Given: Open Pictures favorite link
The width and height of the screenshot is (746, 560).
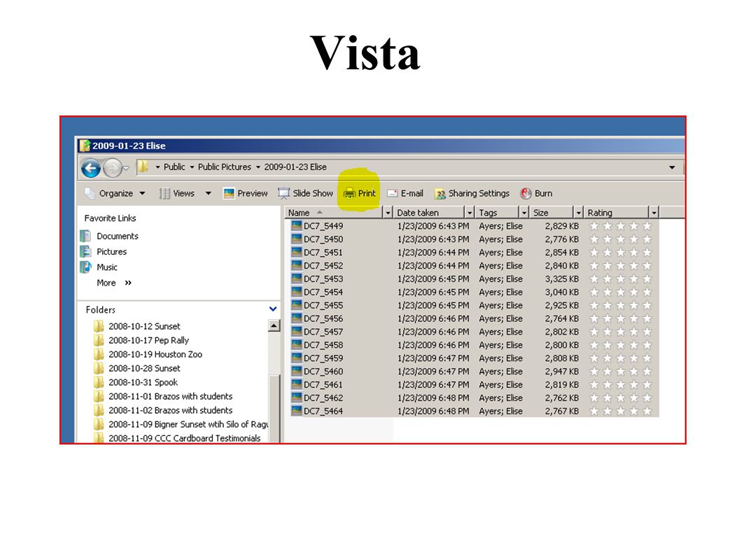Looking at the screenshot, I should click(x=104, y=252).
